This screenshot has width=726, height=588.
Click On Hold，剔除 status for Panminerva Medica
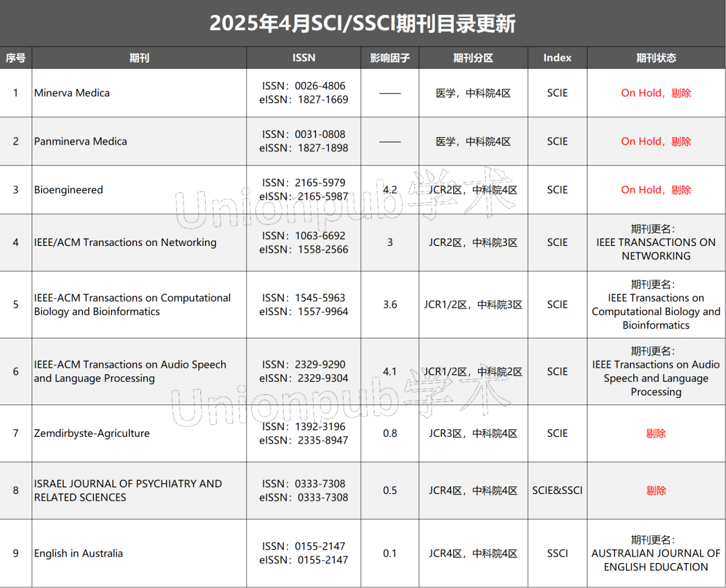click(656, 141)
